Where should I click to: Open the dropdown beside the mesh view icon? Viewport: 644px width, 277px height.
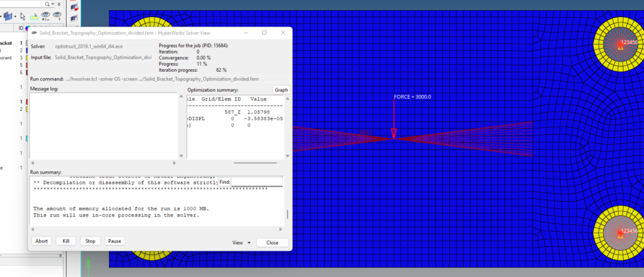[15, 16]
